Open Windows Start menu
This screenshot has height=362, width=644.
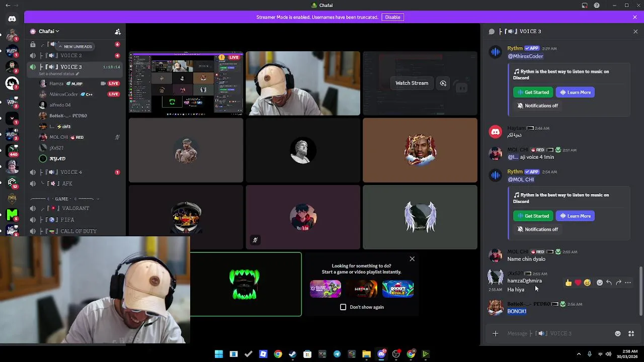point(219,354)
